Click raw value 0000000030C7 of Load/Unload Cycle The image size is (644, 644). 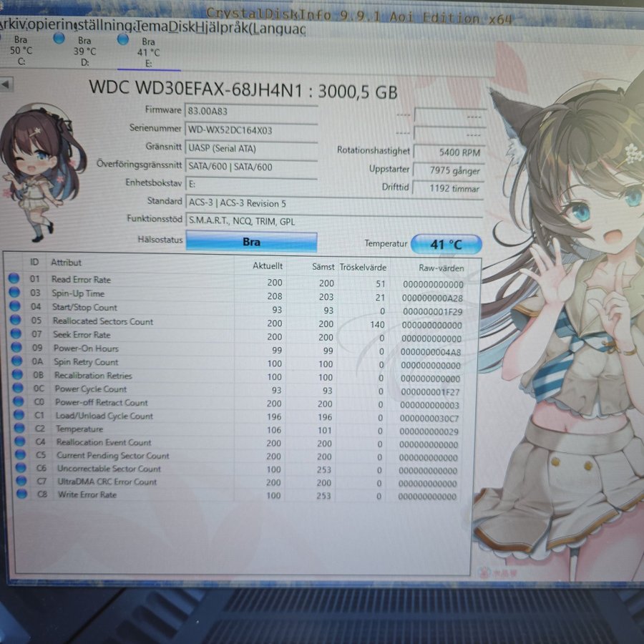(429, 419)
